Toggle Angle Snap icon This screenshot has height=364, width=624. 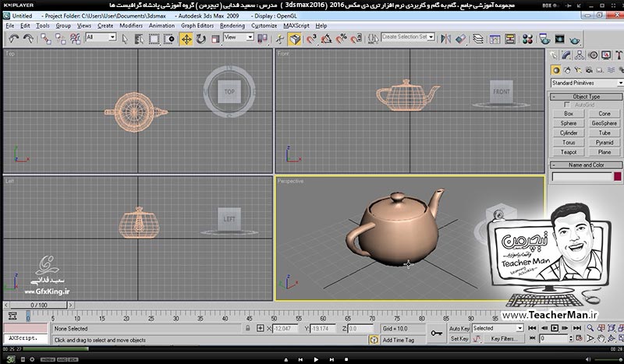click(326, 39)
